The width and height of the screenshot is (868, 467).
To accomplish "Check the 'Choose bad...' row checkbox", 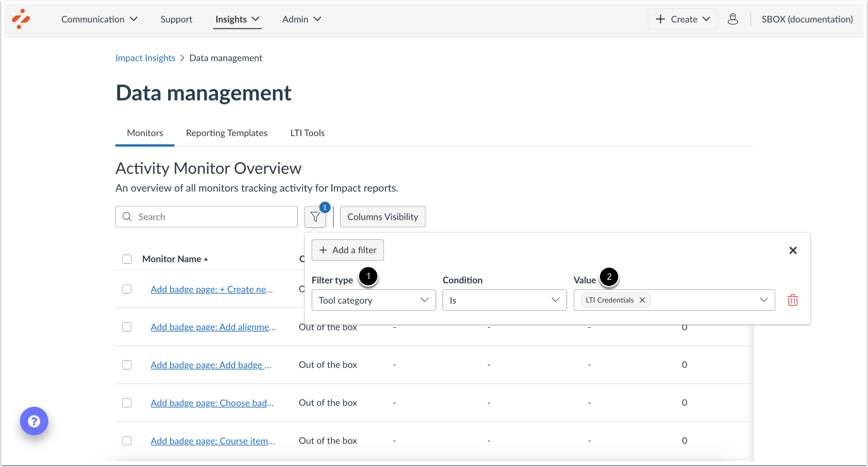I will click(127, 403).
